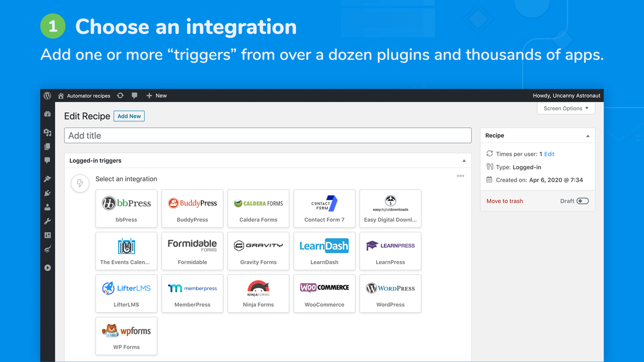Click the Collapse menu arrow icon in sidebar
Image resolution: width=644 pixels, height=362 pixels.
(47, 268)
